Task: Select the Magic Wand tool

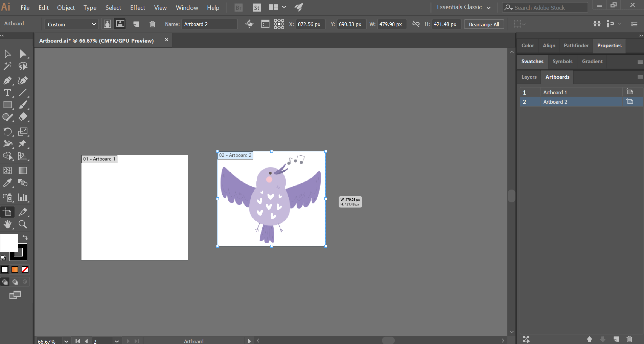Action: [7, 66]
